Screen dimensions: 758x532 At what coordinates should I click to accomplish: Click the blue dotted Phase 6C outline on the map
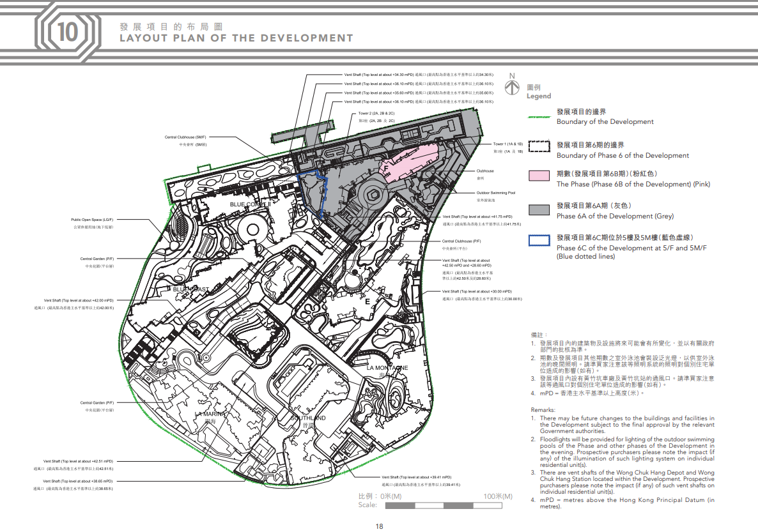point(324,192)
